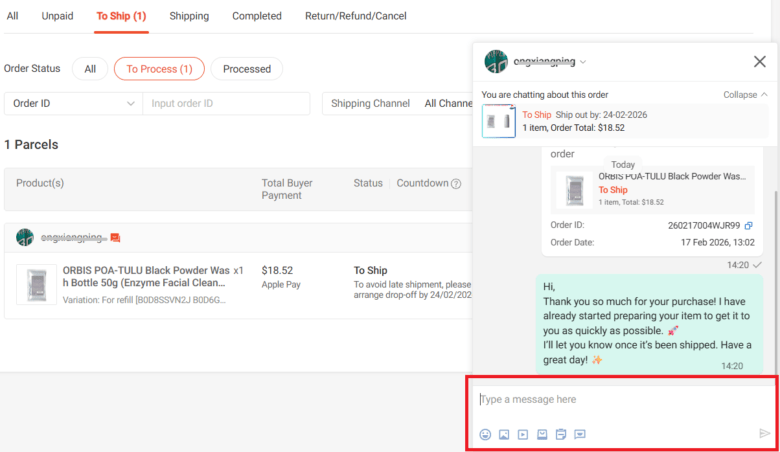Expand the buyer name dropdown in chat header

[583, 62]
